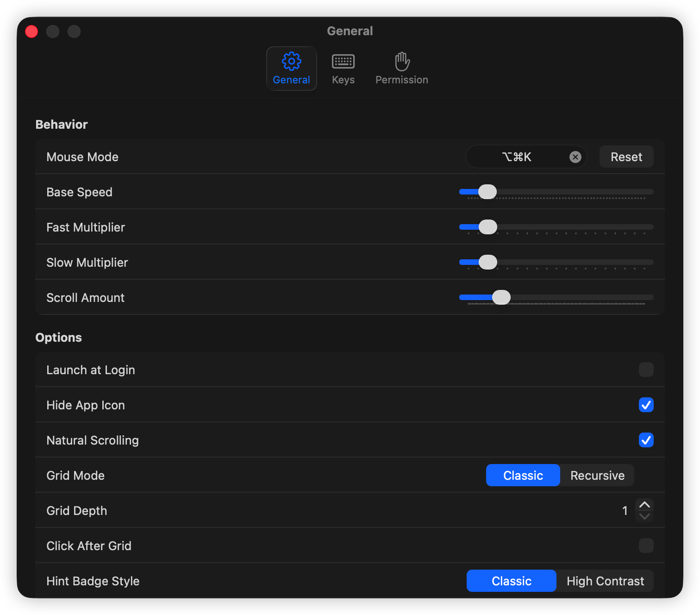
Task: Click the Click After Grid label
Action: point(89,546)
